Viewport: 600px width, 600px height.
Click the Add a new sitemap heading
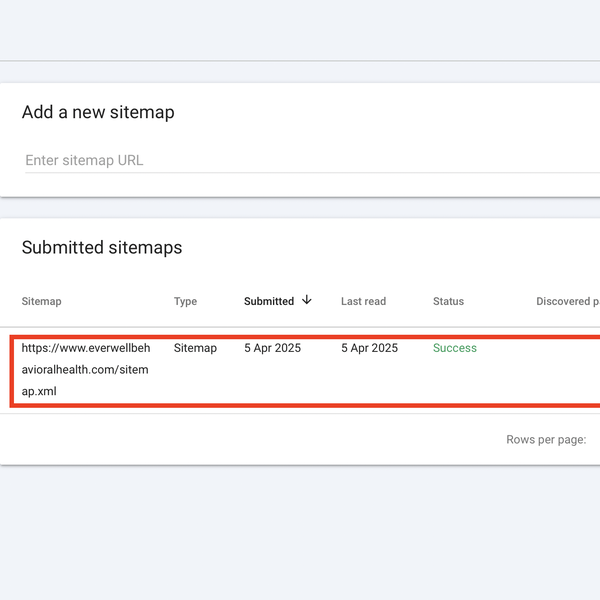[98, 112]
